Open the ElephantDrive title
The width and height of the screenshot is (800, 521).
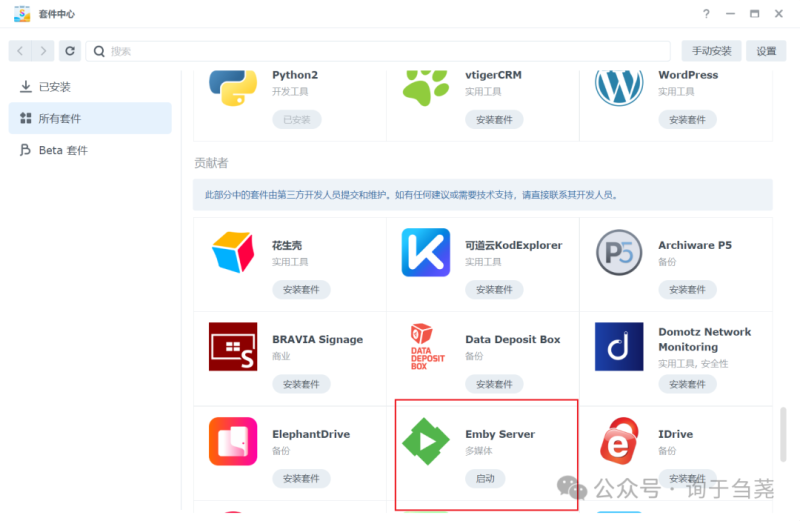click(x=311, y=434)
